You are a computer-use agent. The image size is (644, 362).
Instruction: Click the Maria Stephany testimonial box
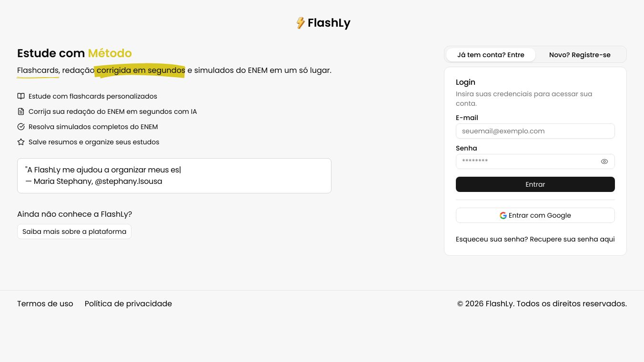click(x=174, y=175)
